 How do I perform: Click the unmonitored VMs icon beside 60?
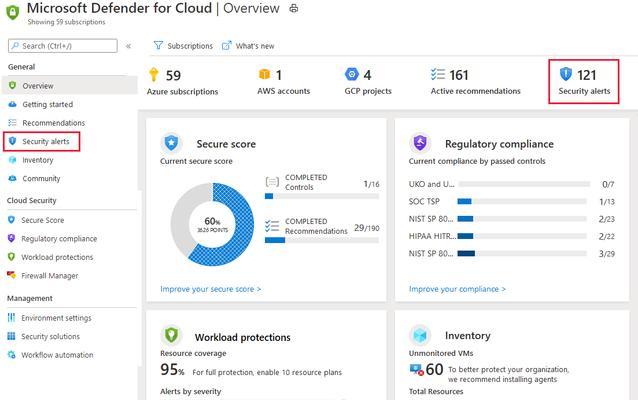tap(417, 369)
